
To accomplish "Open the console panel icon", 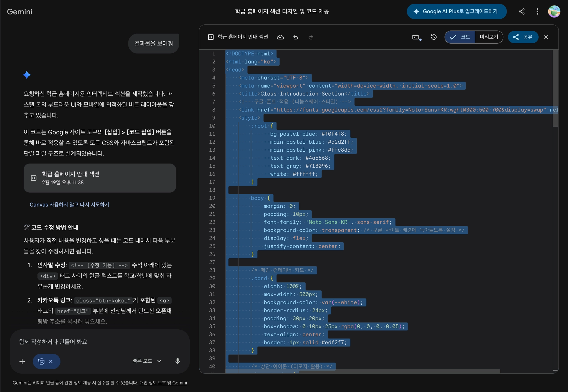I will [416, 37].
